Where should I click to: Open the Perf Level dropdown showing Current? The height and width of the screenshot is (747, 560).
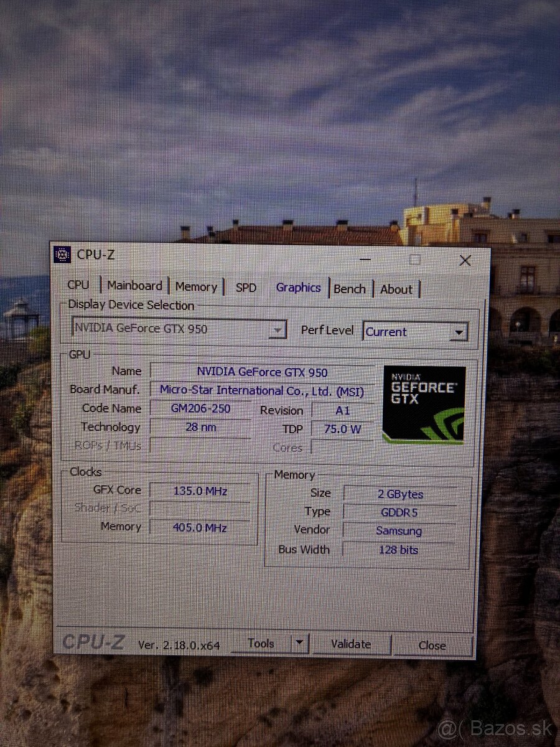[459, 332]
